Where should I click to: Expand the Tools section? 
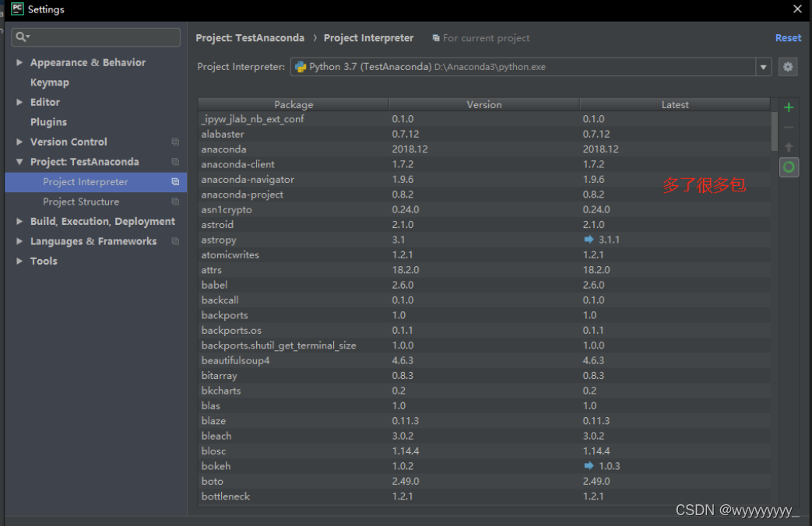point(19,261)
